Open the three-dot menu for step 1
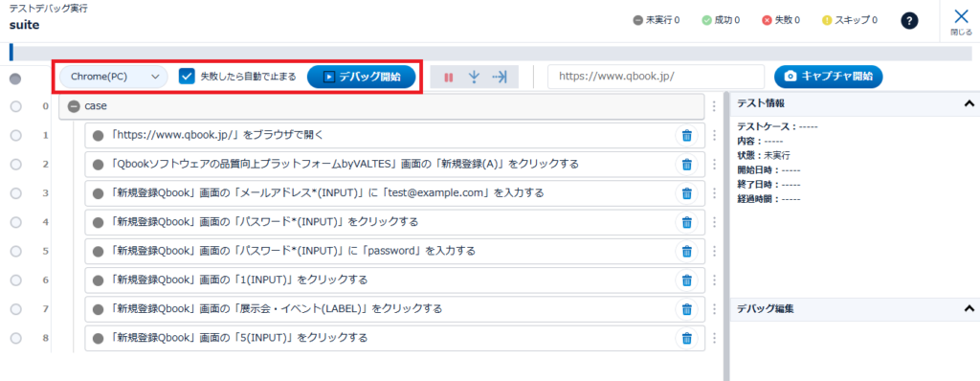This screenshot has height=381, width=980. (x=714, y=135)
